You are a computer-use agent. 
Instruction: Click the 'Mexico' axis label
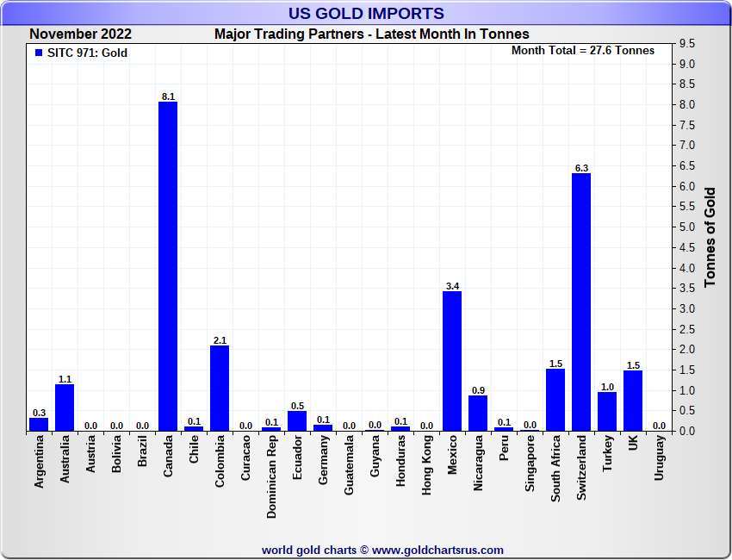[x=452, y=455]
